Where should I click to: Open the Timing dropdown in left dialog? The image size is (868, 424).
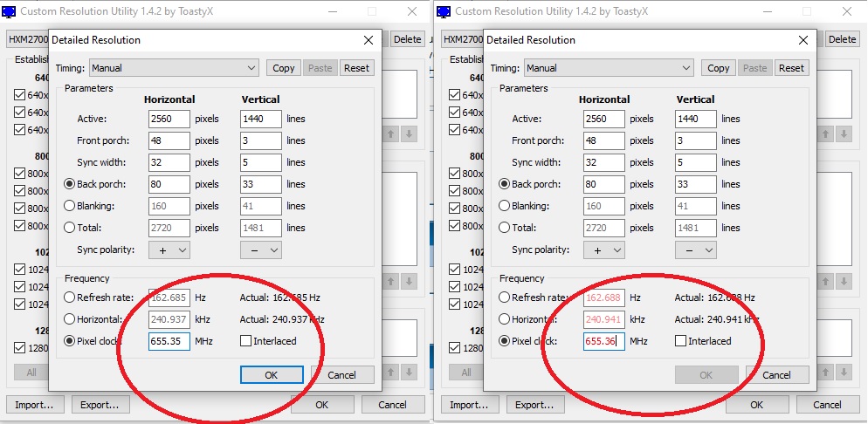pyautogui.click(x=174, y=68)
